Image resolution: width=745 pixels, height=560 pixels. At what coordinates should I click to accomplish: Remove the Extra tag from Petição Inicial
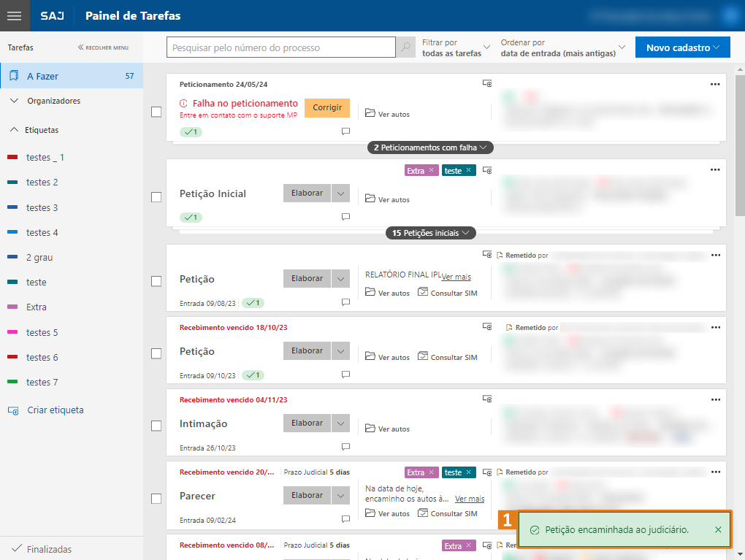(x=432, y=170)
